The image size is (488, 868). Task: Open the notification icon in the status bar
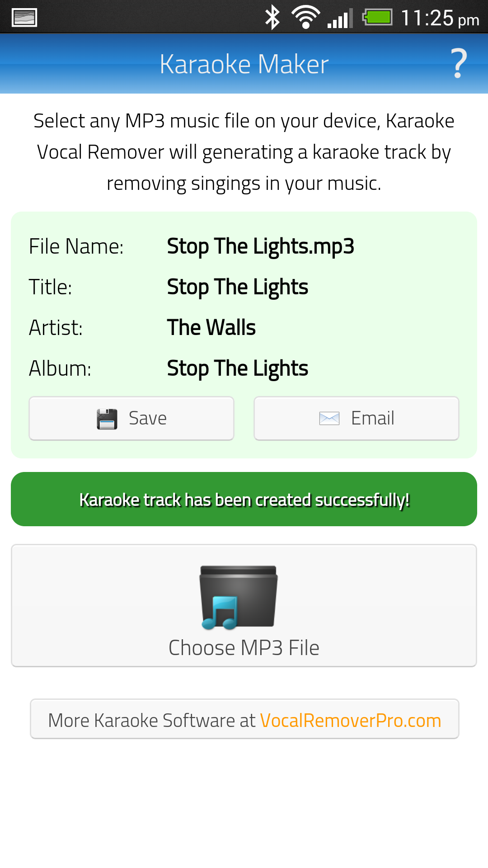pyautogui.click(x=25, y=17)
